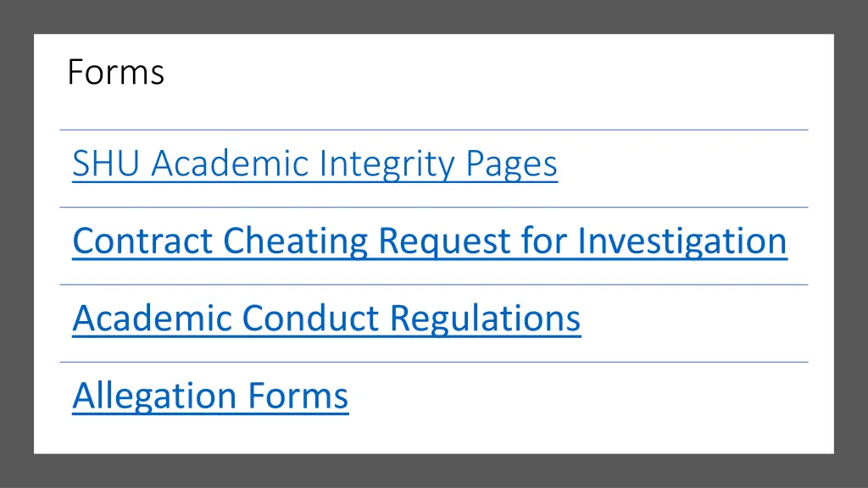This screenshot has height=488, width=868.
Task: Click Academic in the SHU Integrity link
Action: [x=230, y=164]
